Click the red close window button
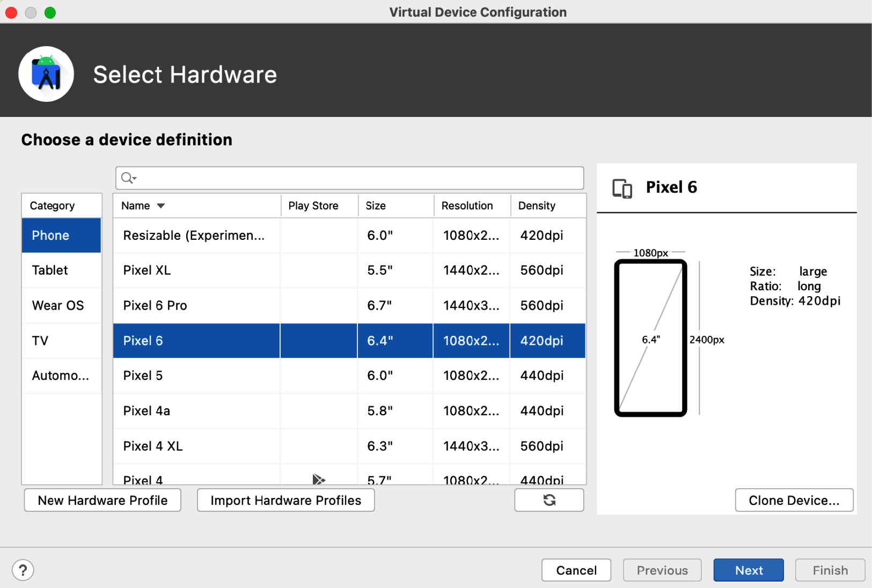The image size is (872, 588). [11, 12]
